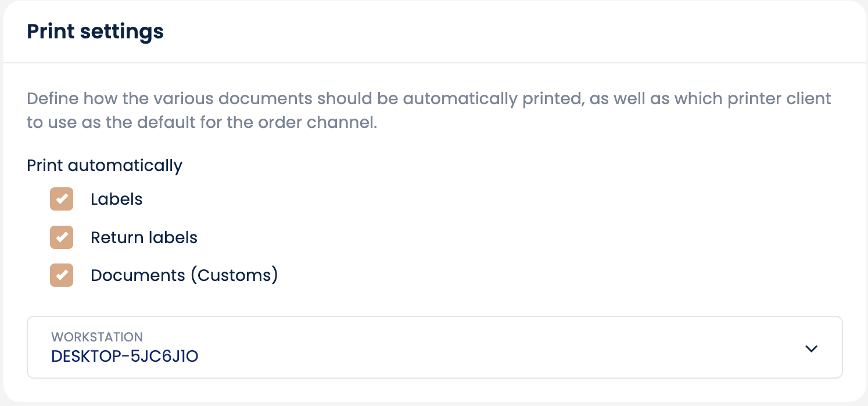
Task: Uncheck the Labels checkbox
Action: 62,199
